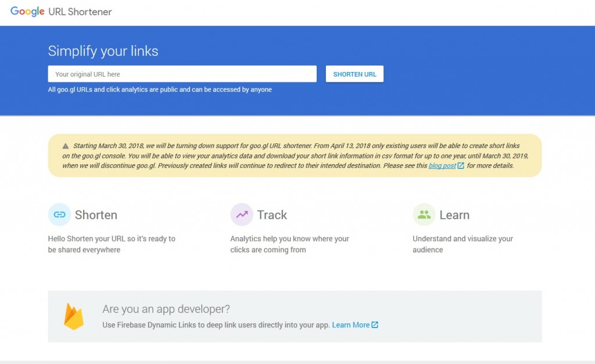Open the Firebase Learn More link
This screenshot has height=364, width=595.
tap(350, 325)
